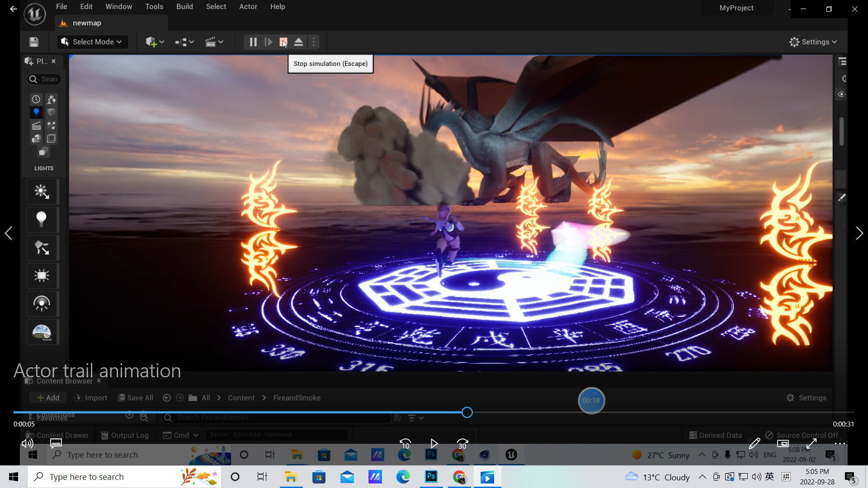Open the Actor menu
The height and width of the screenshot is (488, 868).
[x=248, y=7]
